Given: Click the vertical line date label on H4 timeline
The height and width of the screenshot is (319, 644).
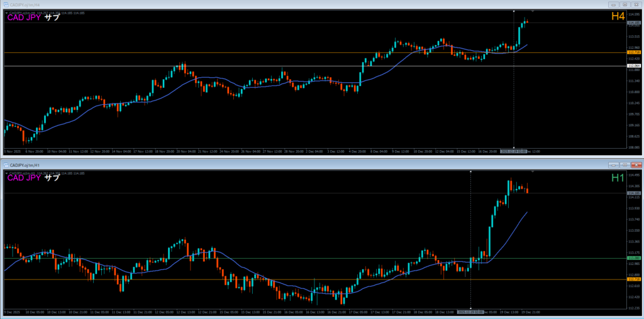Looking at the screenshot, I should pos(513,151).
